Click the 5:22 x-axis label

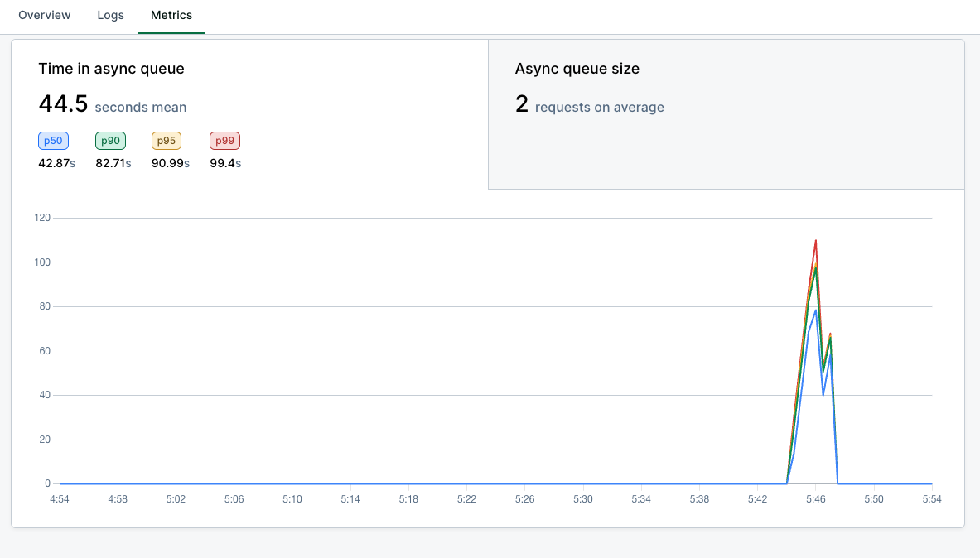point(467,499)
